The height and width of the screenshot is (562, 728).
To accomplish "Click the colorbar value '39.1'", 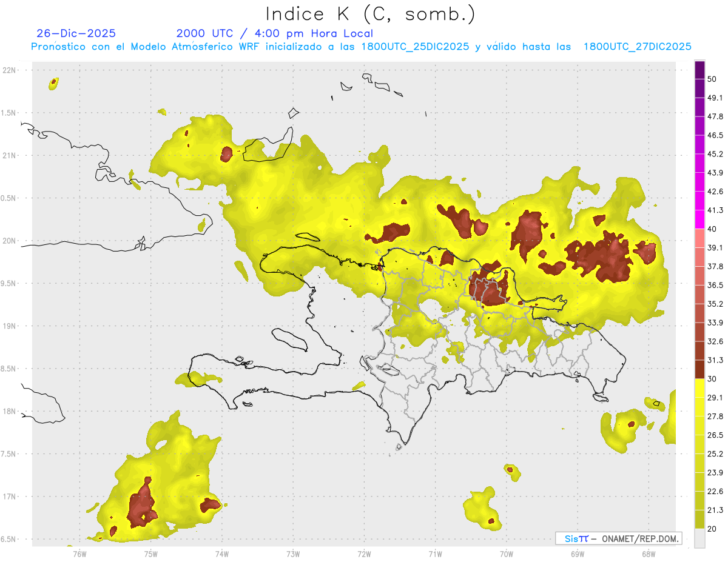I will pyautogui.click(x=715, y=248).
